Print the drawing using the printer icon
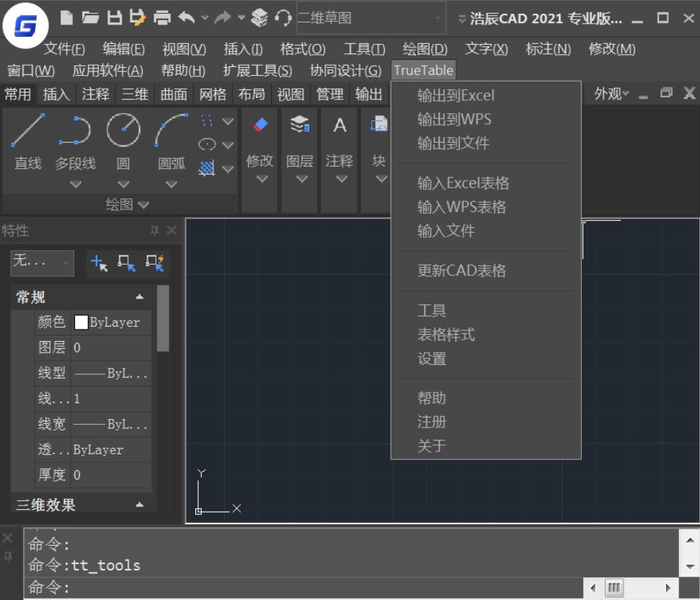700x600 pixels. point(162,18)
